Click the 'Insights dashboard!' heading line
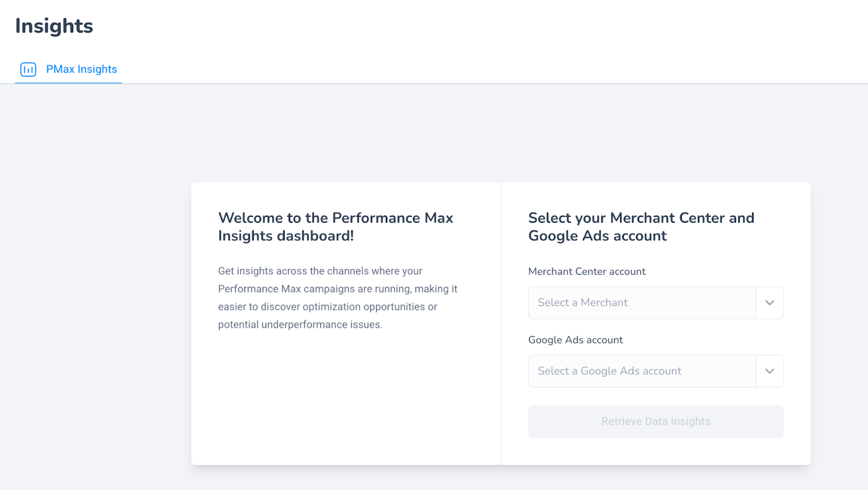The image size is (868, 490). (286, 236)
